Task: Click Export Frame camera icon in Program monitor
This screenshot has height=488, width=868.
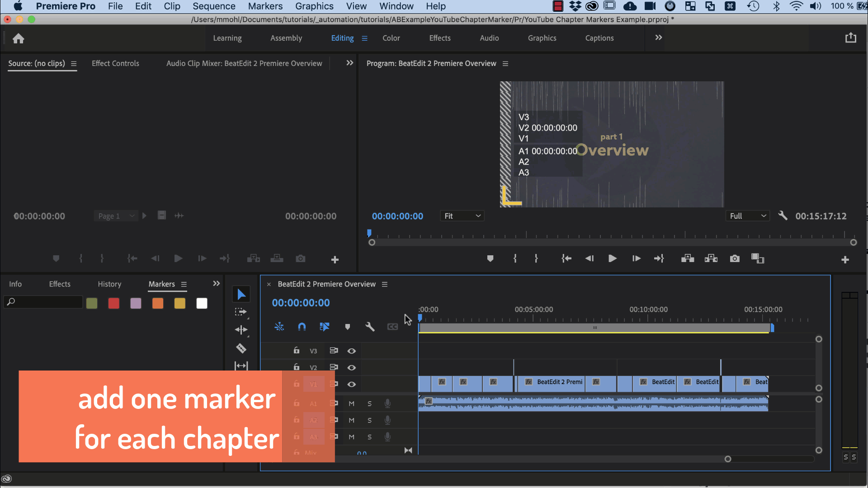Action: tap(735, 258)
